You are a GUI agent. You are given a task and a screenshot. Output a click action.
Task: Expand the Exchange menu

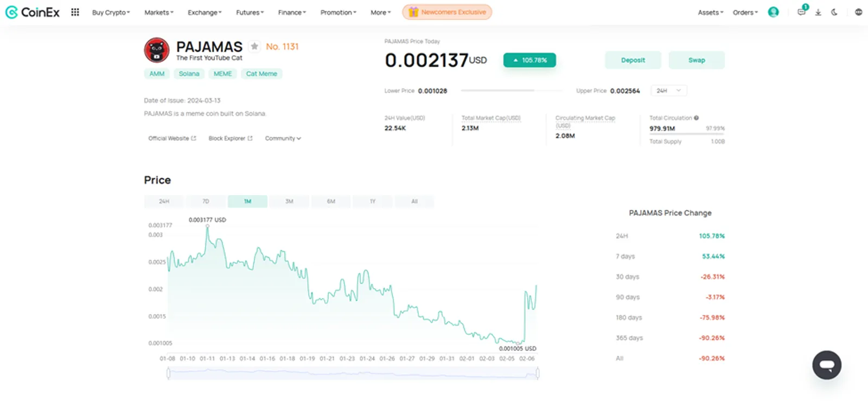point(205,12)
